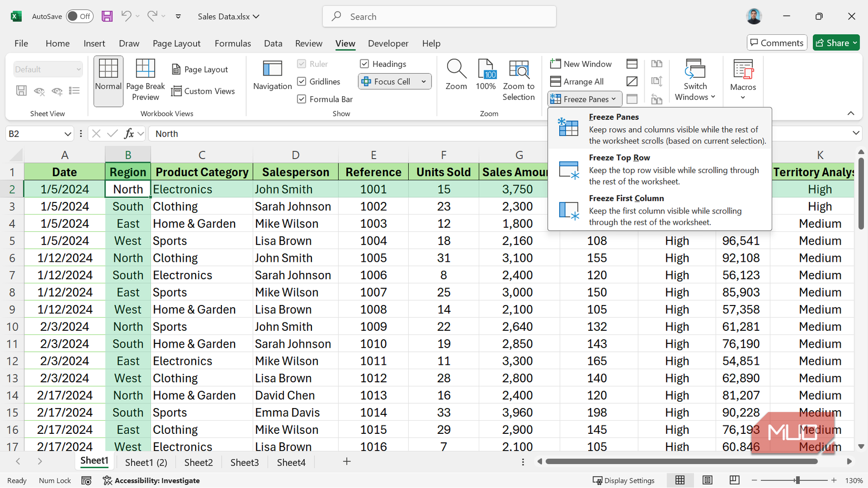Uncheck the Formula Bar checkbox
Image resolution: width=868 pixels, height=488 pixels.
301,99
